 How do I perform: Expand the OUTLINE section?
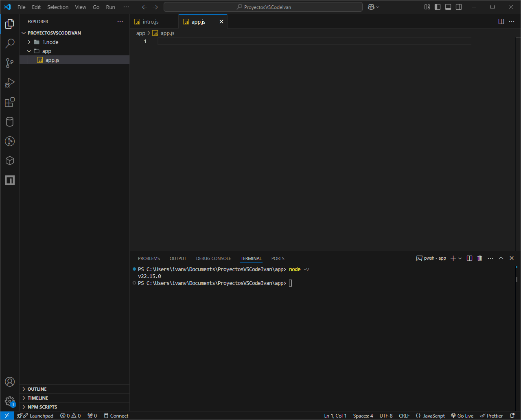(x=37, y=389)
